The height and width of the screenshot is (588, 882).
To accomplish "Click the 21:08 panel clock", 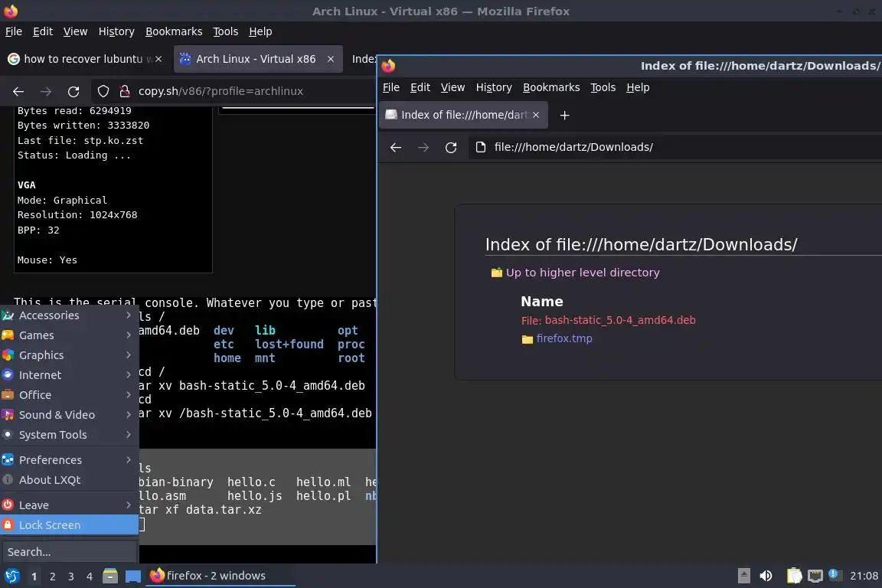I will pyautogui.click(x=864, y=576).
